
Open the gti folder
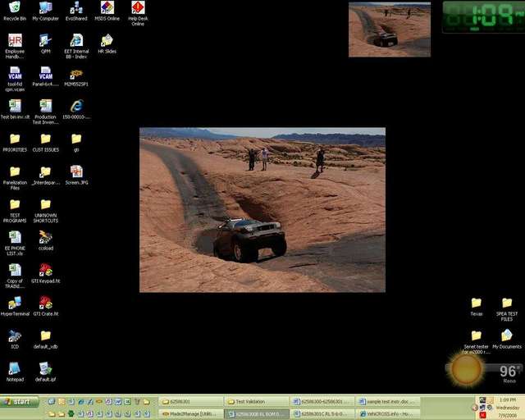pos(76,142)
